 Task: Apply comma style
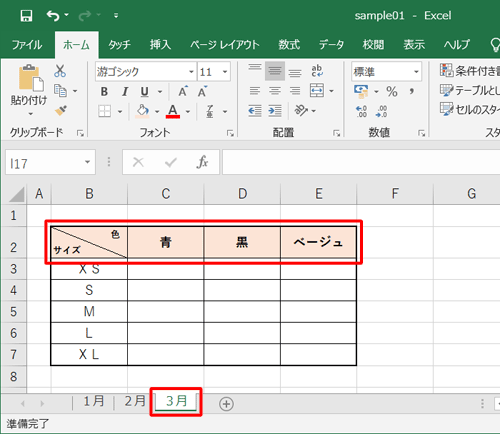coord(412,91)
